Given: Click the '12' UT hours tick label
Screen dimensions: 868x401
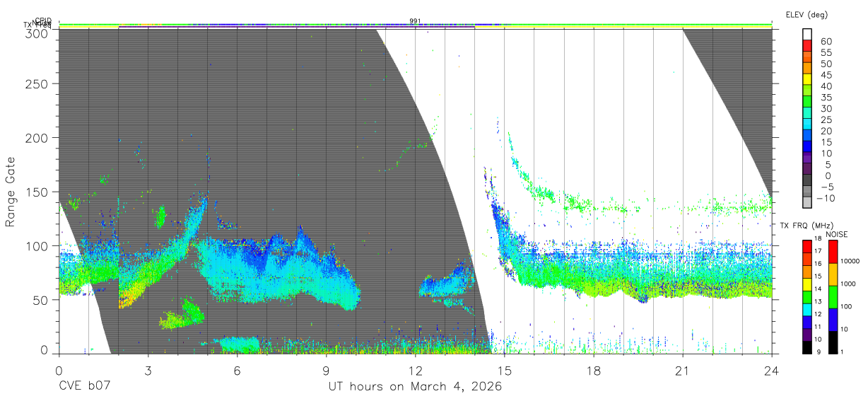Looking at the screenshot, I should 416,370.
